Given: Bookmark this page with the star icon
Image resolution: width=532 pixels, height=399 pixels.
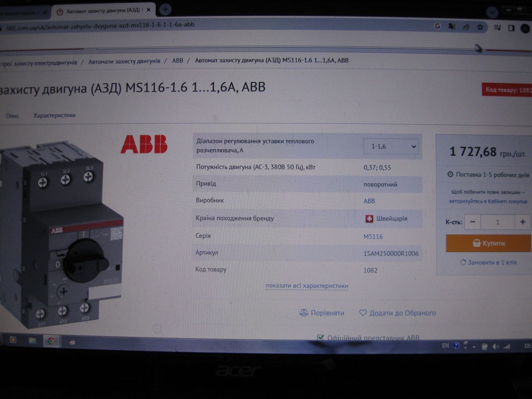Looking at the screenshot, I should coord(480,27).
